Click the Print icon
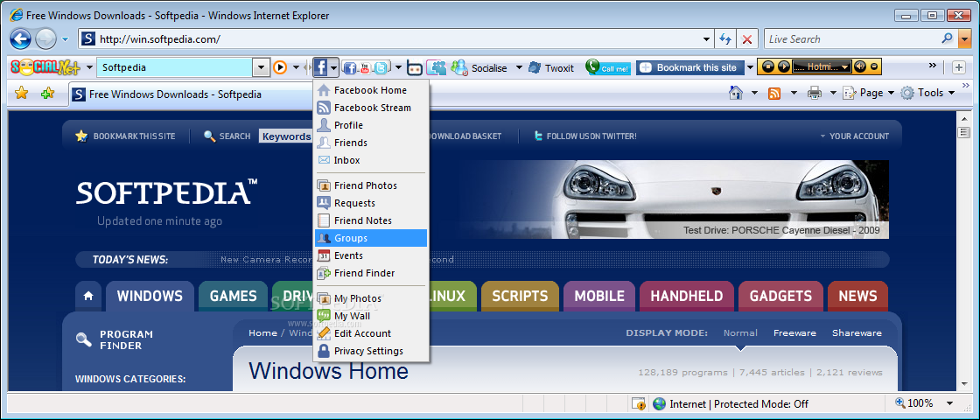Image resolution: width=980 pixels, height=420 pixels. pyautogui.click(x=815, y=93)
